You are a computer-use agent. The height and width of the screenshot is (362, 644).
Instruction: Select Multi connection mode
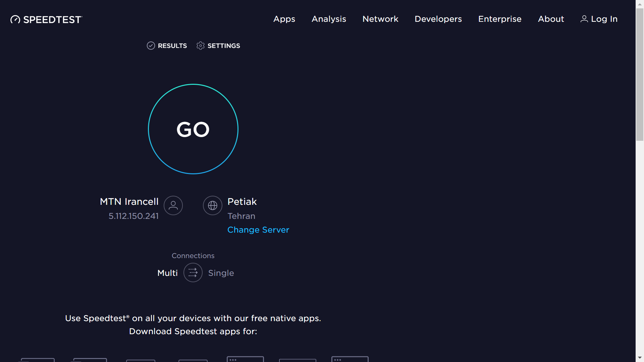click(x=167, y=273)
